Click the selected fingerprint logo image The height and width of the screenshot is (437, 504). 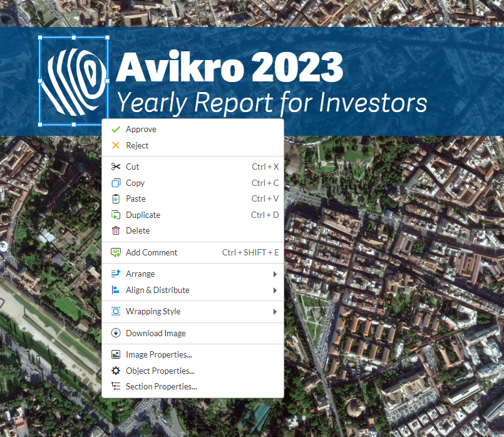(74, 81)
